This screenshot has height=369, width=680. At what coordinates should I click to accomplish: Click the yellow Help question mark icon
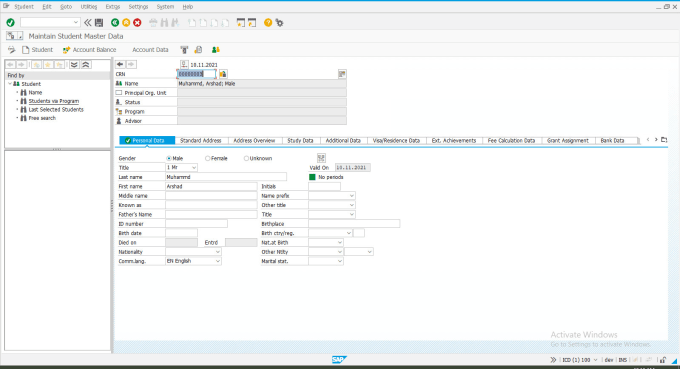point(268,23)
